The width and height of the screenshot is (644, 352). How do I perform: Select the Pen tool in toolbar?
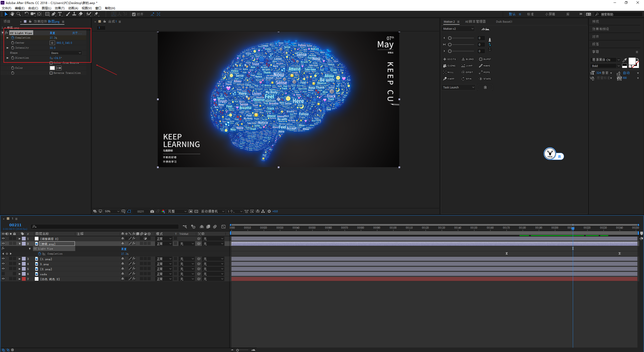tap(54, 14)
